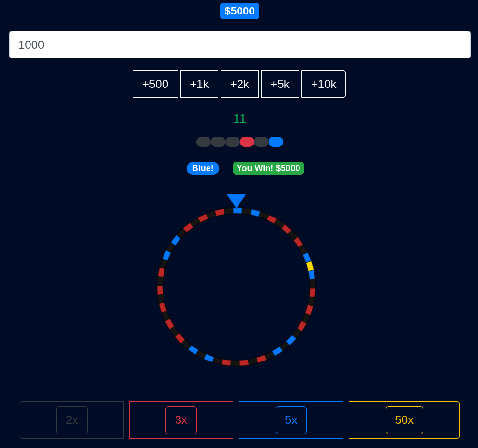Raise the bet with the +5k button
This screenshot has width=478, height=448.
280,84
